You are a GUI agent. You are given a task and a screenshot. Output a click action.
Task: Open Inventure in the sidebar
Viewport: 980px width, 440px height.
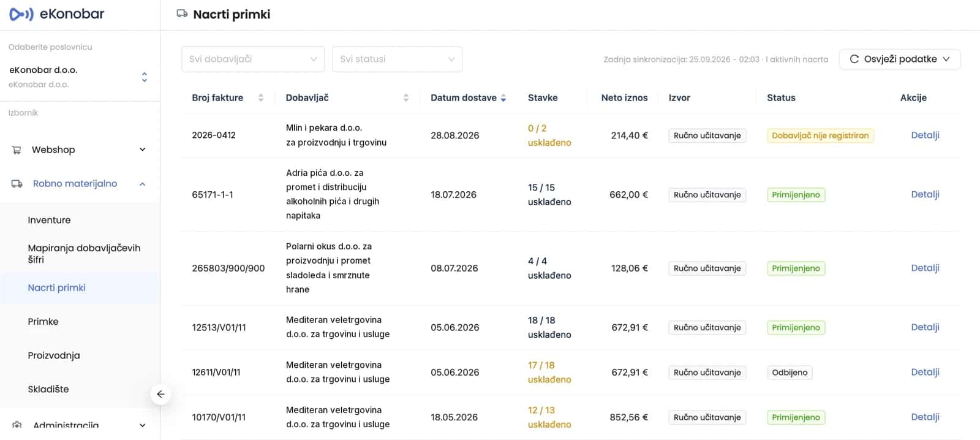49,220
